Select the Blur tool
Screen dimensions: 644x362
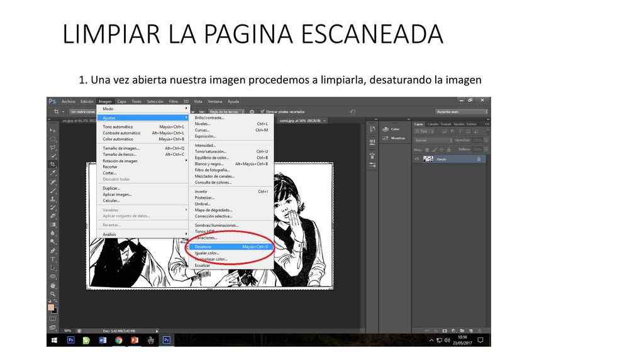click(x=53, y=234)
